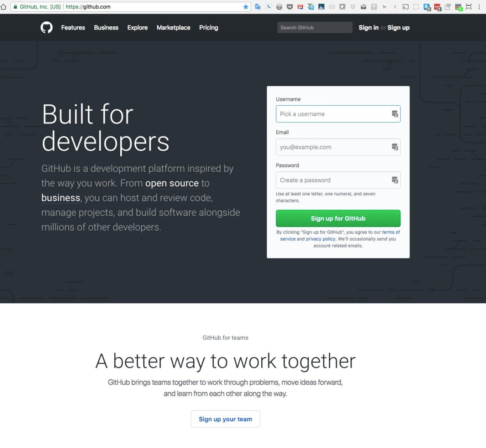Follow the business link in the description
Screen dimensions: 486x448
pyautogui.click(x=61, y=198)
